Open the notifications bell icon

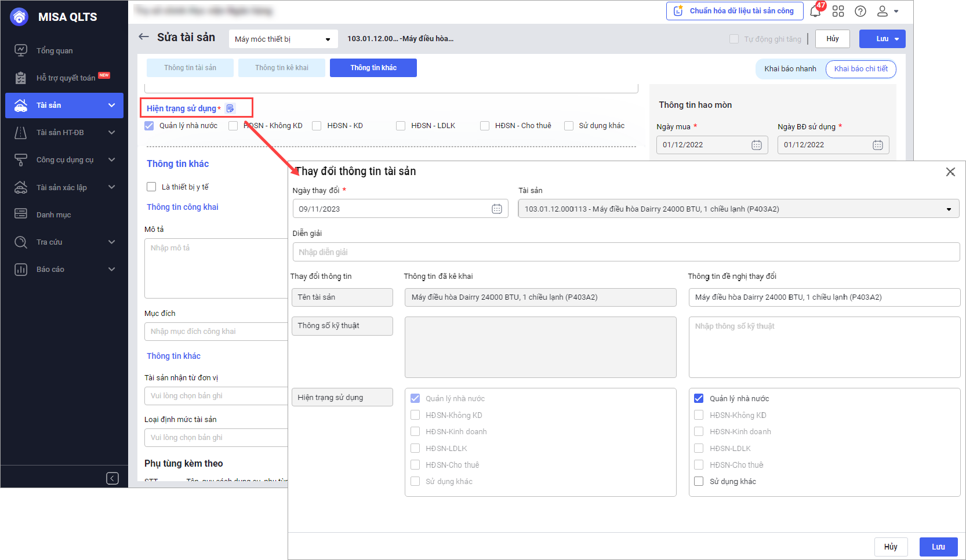(815, 12)
